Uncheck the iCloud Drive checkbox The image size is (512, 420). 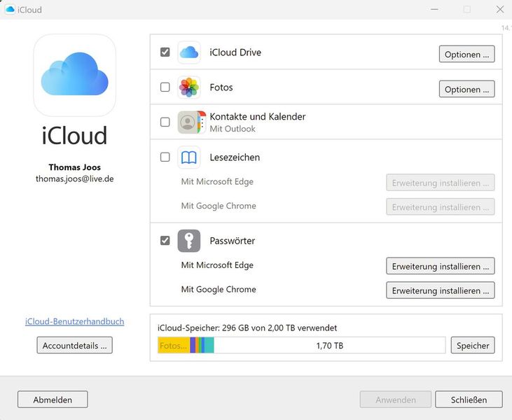(x=165, y=52)
